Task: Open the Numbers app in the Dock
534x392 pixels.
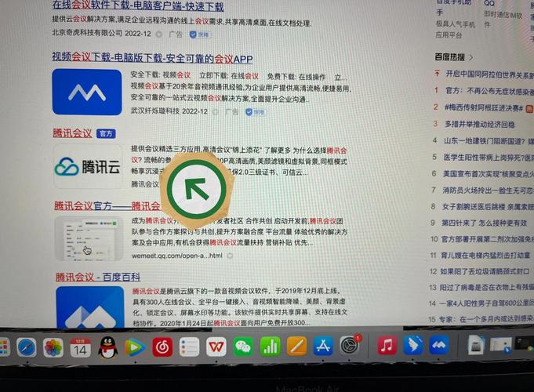Action: coord(270,347)
